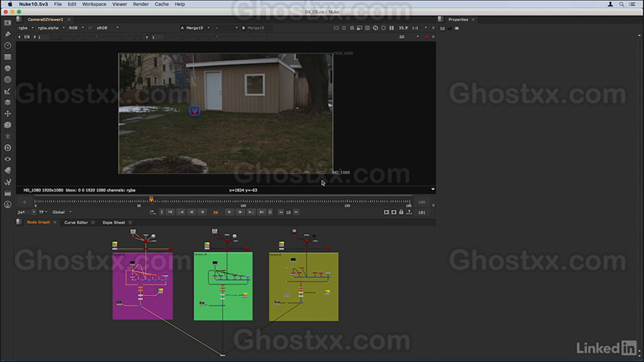
Task: Play the timeline backward
Action: (x=202, y=212)
